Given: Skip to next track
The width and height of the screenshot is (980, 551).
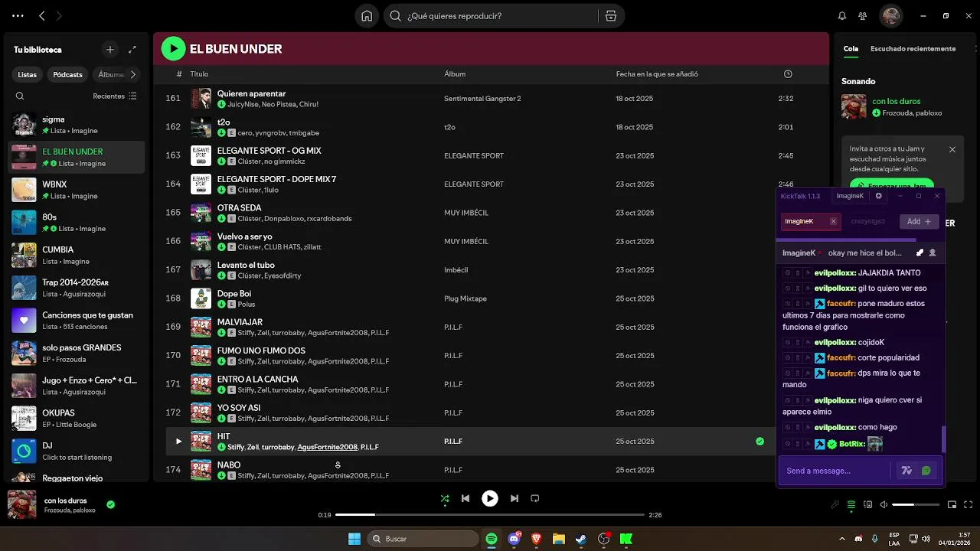Looking at the screenshot, I should 514,499.
